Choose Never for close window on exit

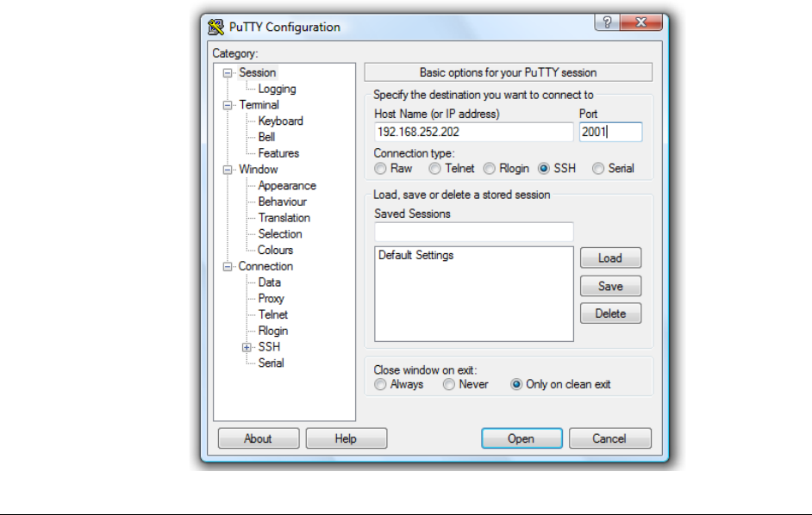449,385
